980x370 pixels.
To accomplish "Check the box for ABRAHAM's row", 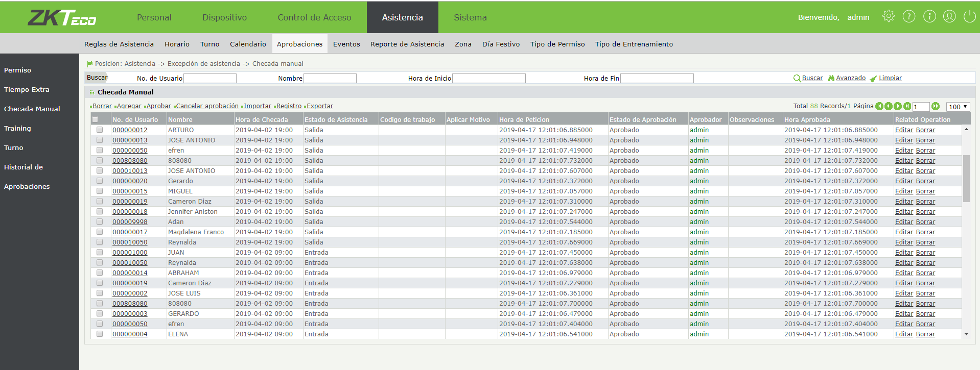I will pos(100,273).
